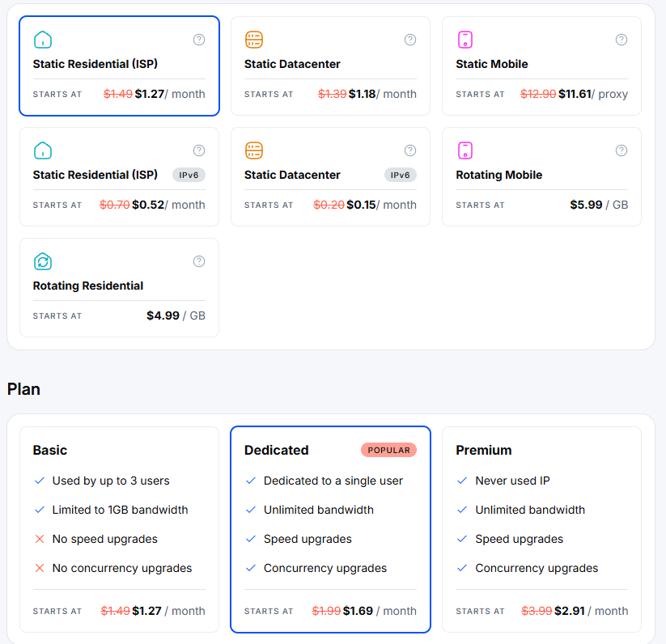
Task: Click the help icon on Static Datacenter card
Action: pos(410,40)
